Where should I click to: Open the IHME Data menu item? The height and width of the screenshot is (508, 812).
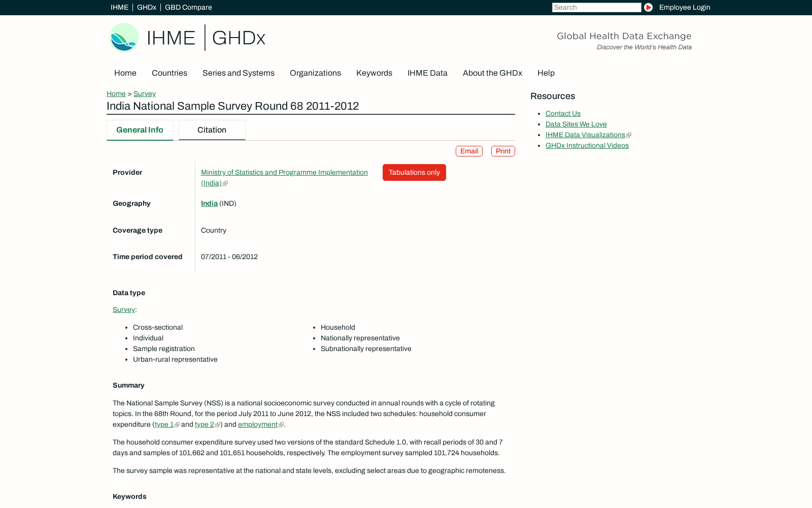(x=427, y=73)
